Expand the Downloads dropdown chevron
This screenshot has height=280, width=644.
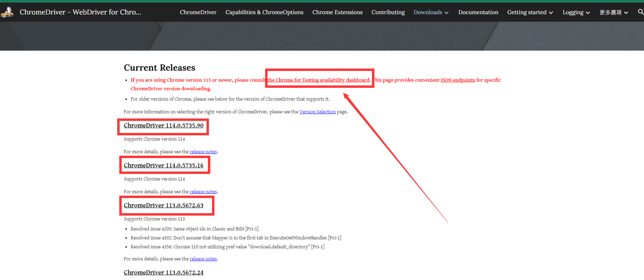[446, 13]
